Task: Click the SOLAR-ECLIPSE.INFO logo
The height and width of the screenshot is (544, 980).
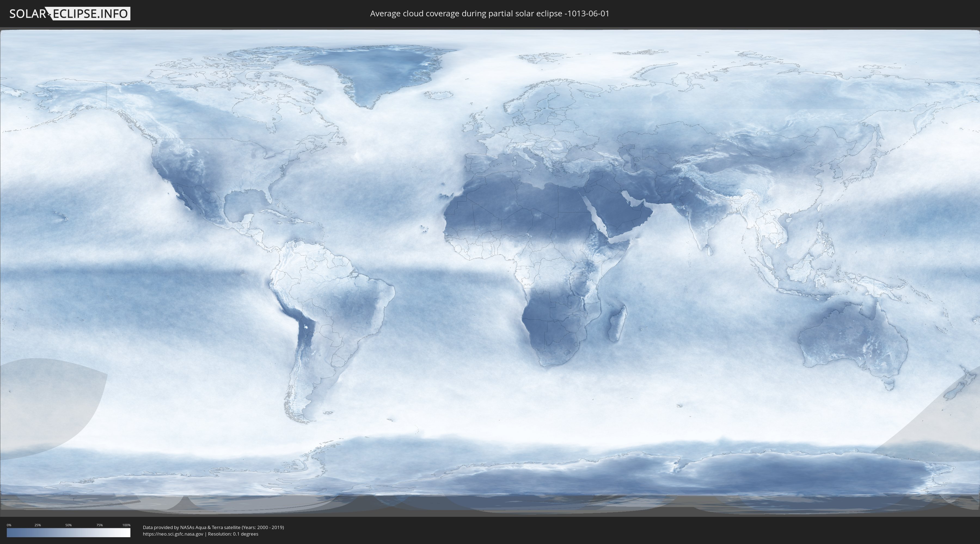Action: pyautogui.click(x=70, y=14)
